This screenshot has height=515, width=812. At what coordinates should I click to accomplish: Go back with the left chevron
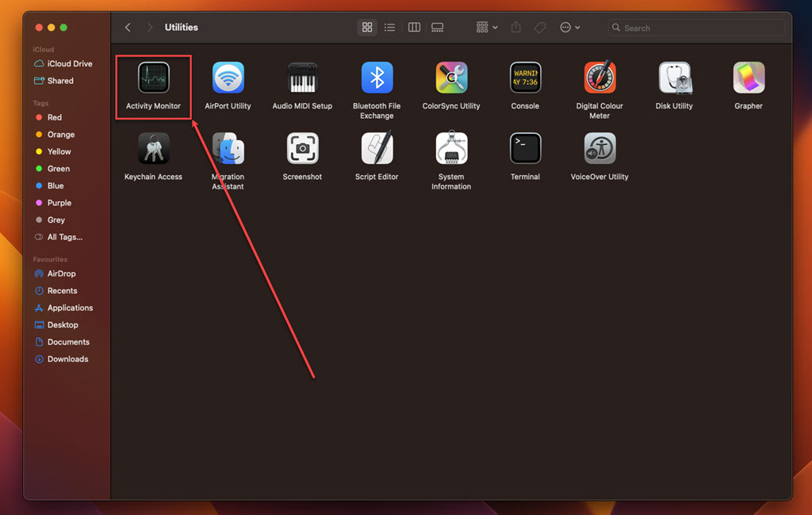pos(128,28)
